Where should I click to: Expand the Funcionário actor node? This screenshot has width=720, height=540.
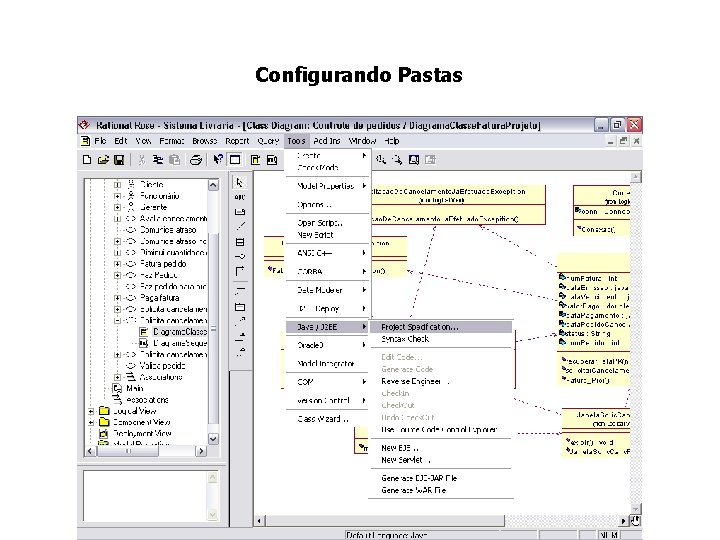(118, 196)
